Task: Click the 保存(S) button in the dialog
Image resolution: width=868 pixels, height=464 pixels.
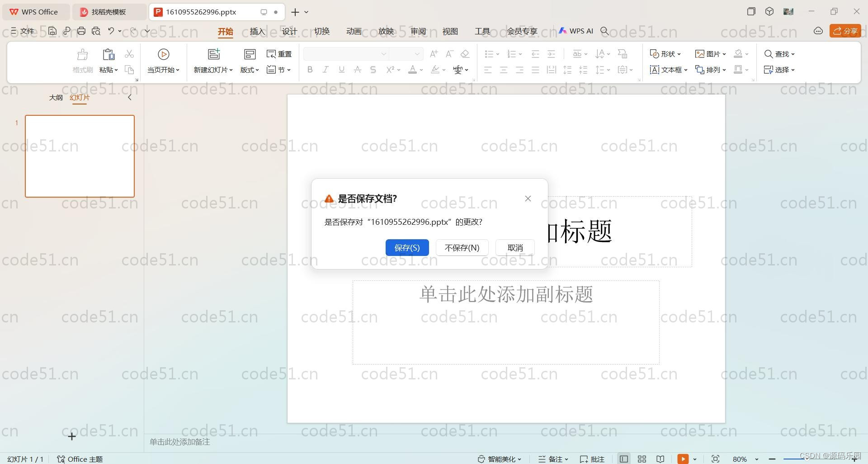Action: click(406, 247)
